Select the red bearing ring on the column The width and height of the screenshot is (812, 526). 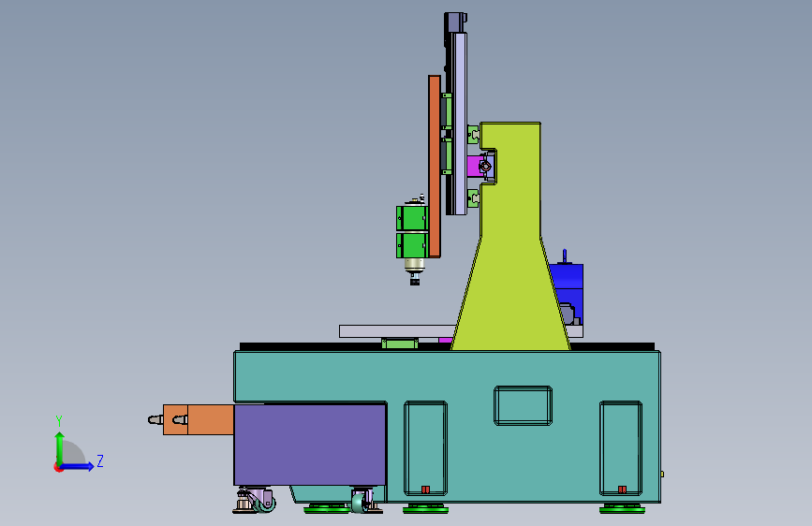click(x=485, y=167)
